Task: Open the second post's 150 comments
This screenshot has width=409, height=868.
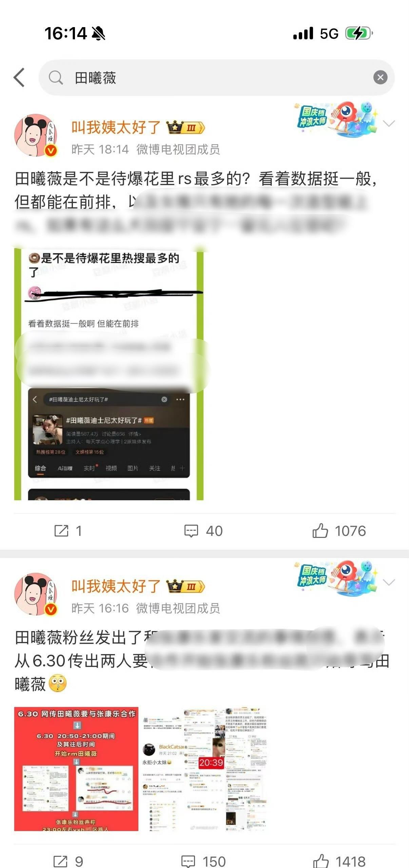Action: 203,861
